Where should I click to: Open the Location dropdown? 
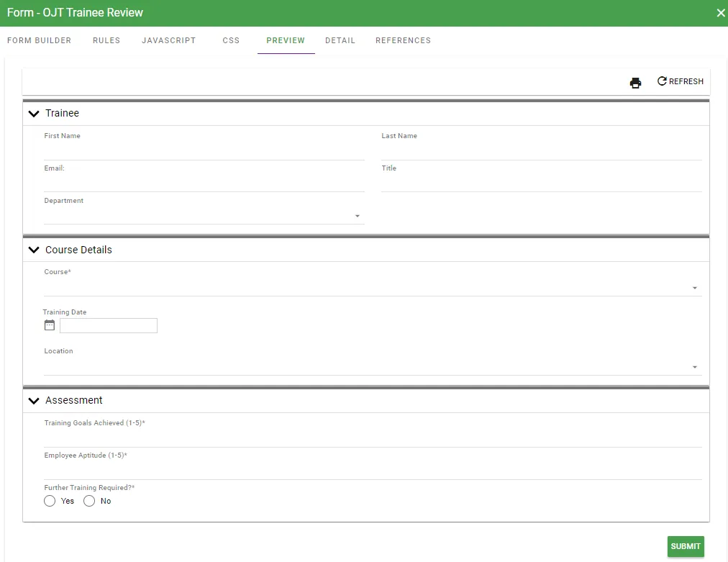pyautogui.click(x=695, y=367)
